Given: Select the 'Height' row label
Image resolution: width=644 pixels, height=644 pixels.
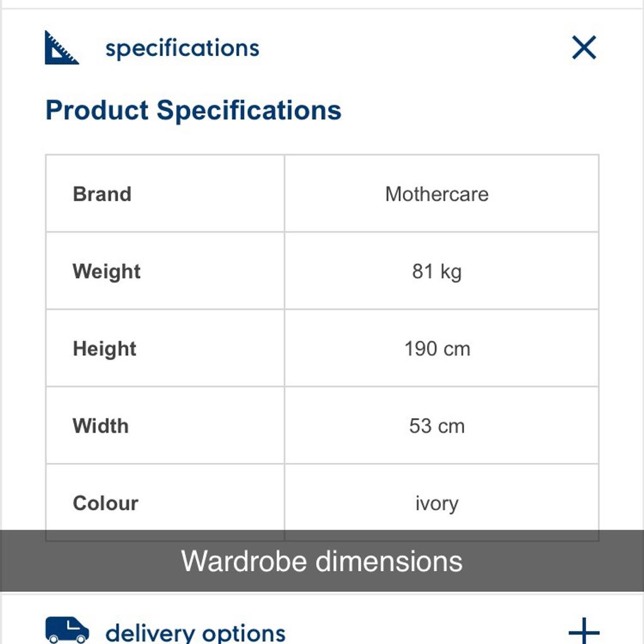Looking at the screenshot, I should pos(104,348).
